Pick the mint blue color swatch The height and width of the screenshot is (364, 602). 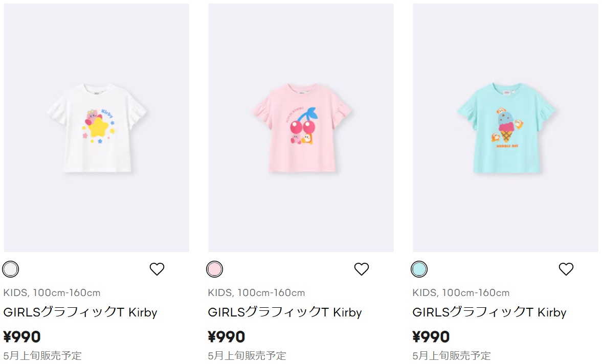click(419, 269)
